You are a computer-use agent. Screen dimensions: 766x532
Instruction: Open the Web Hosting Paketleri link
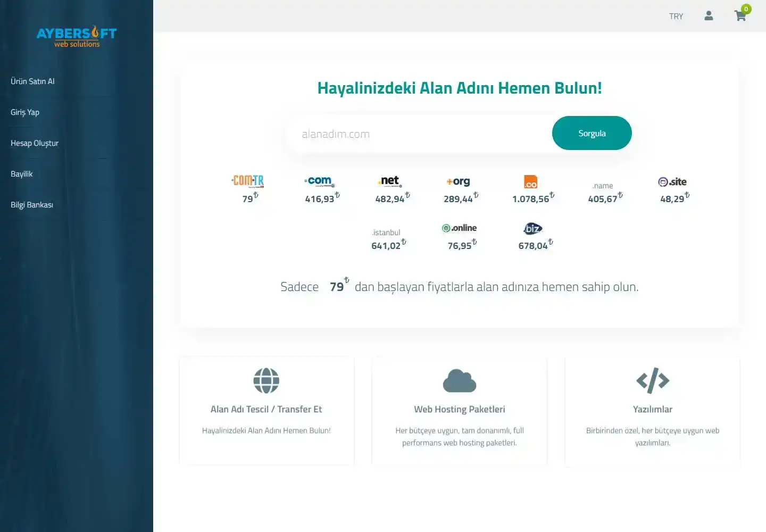click(460, 409)
